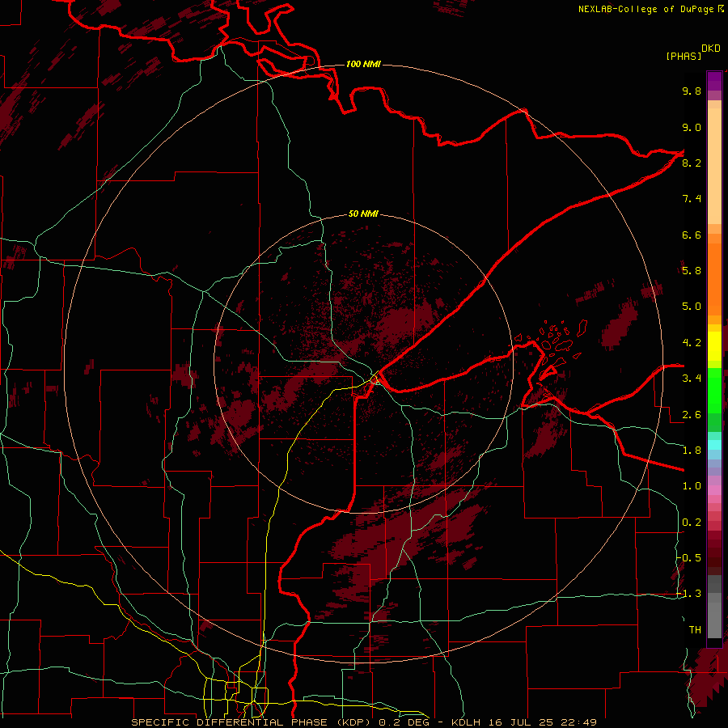Click the gray segment of the color bar

coord(714,607)
